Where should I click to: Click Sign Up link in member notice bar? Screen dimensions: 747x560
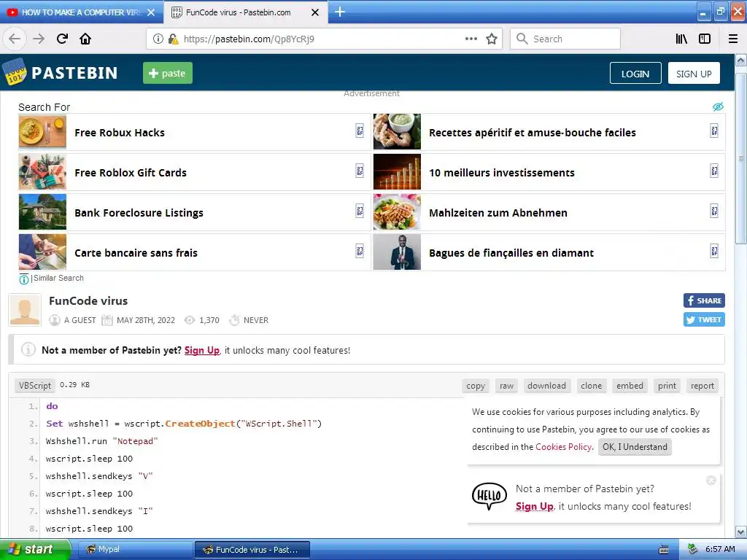point(202,350)
